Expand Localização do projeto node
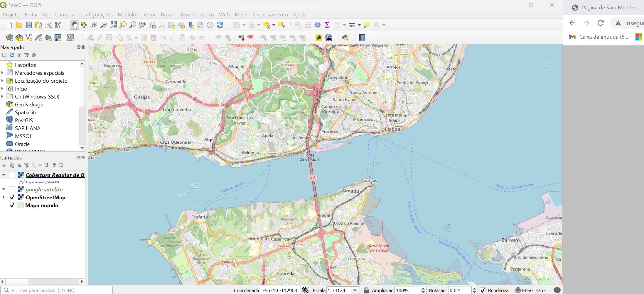 [x=2, y=81]
